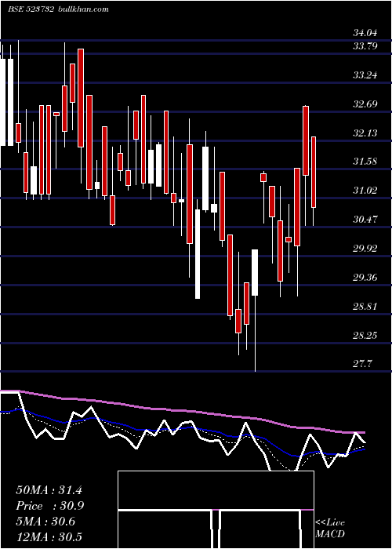Click the BSE 523732 ticker label
The image size is (392, 549).
click(x=31, y=9)
